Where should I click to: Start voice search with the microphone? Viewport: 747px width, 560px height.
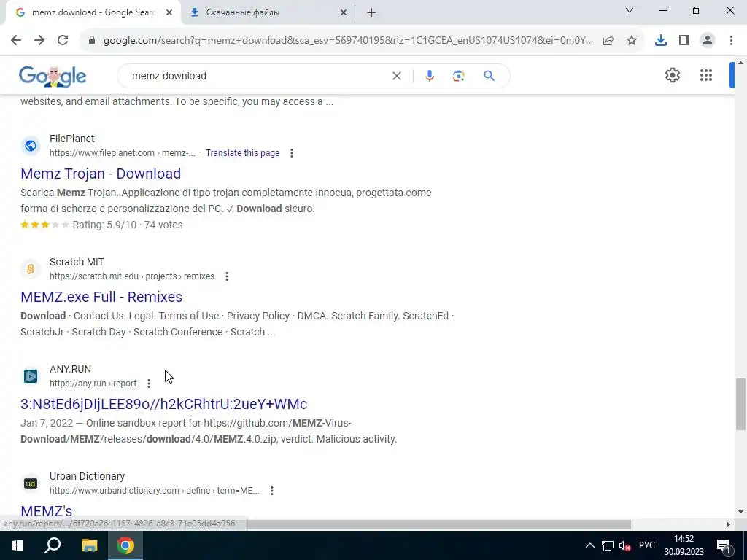coord(429,76)
